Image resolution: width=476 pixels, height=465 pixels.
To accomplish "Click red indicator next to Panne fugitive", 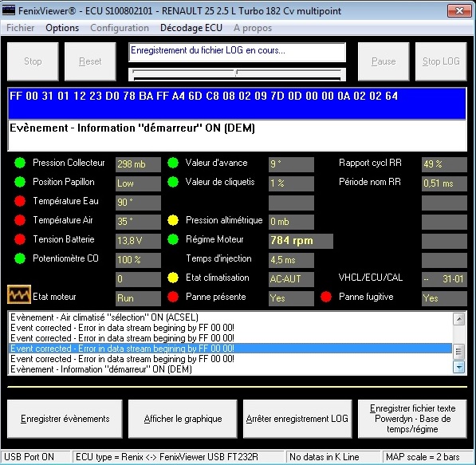I will 326,297.
